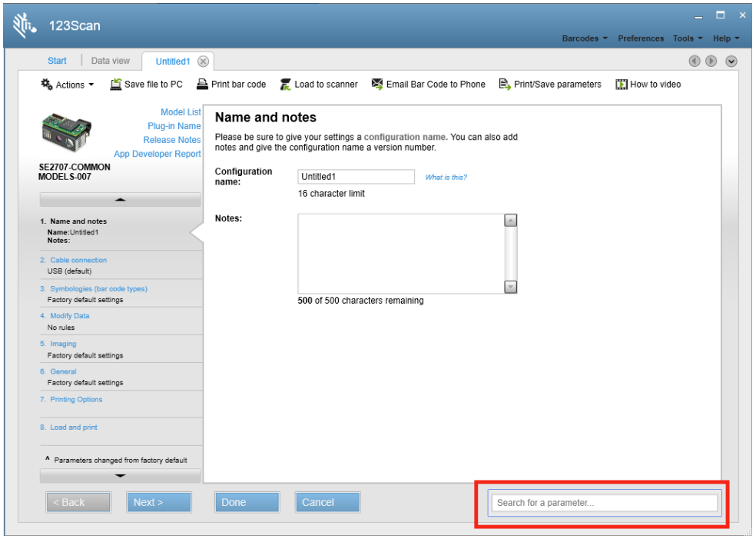Image resolution: width=756 pixels, height=539 pixels.
Task: Close the Untitled1 tab
Action: click(203, 62)
